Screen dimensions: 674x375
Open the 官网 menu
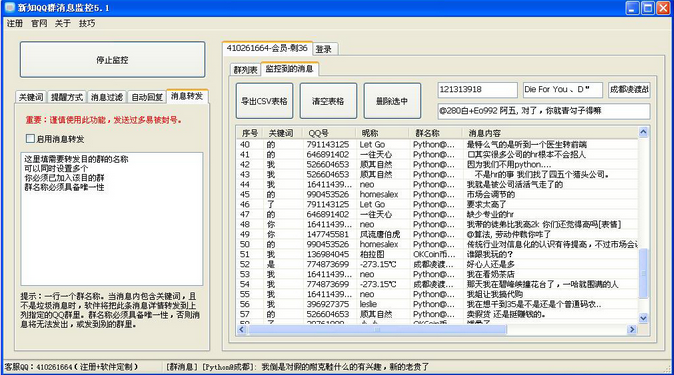pyautogui.click(x=39, y=24)
